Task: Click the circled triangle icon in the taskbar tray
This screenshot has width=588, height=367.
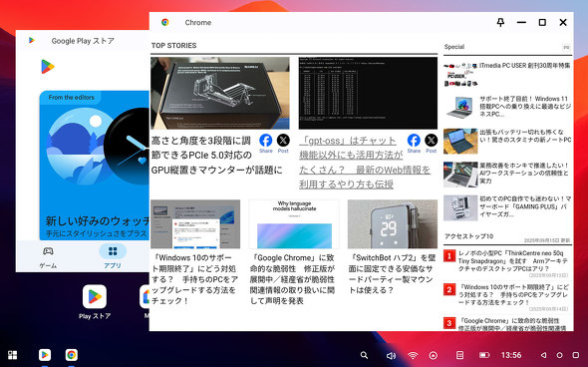Action: (434, 355)
